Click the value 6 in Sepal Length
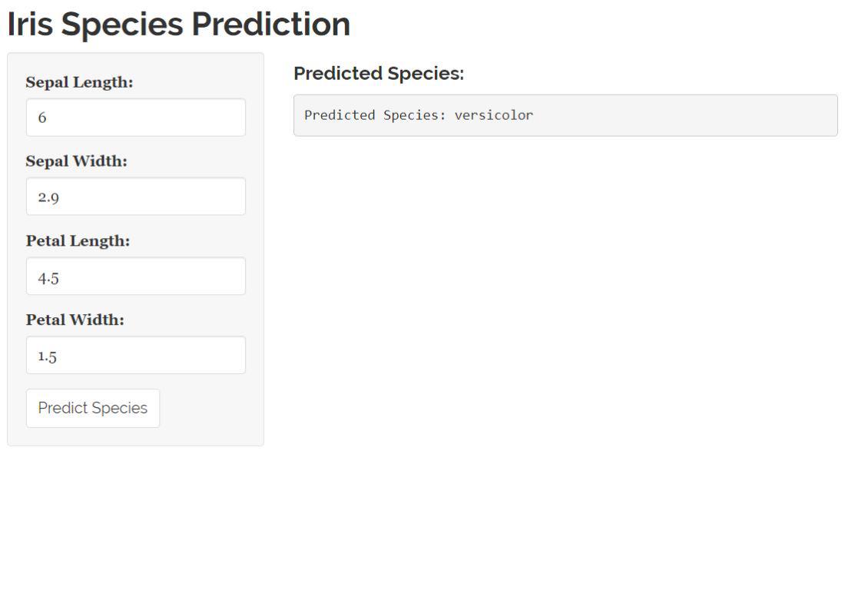This screenshot has height=616, width=845. coord(42,118)
